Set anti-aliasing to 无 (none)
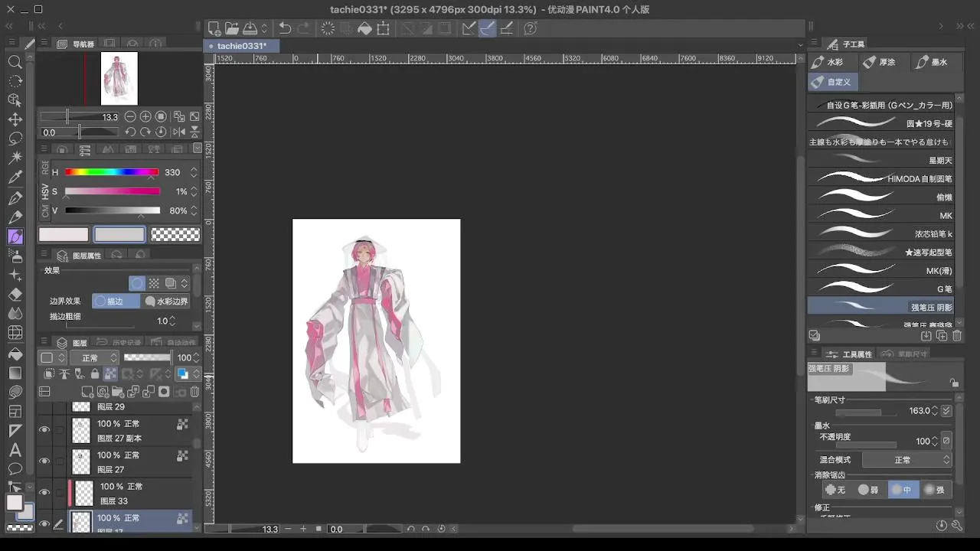 point(835,490)
